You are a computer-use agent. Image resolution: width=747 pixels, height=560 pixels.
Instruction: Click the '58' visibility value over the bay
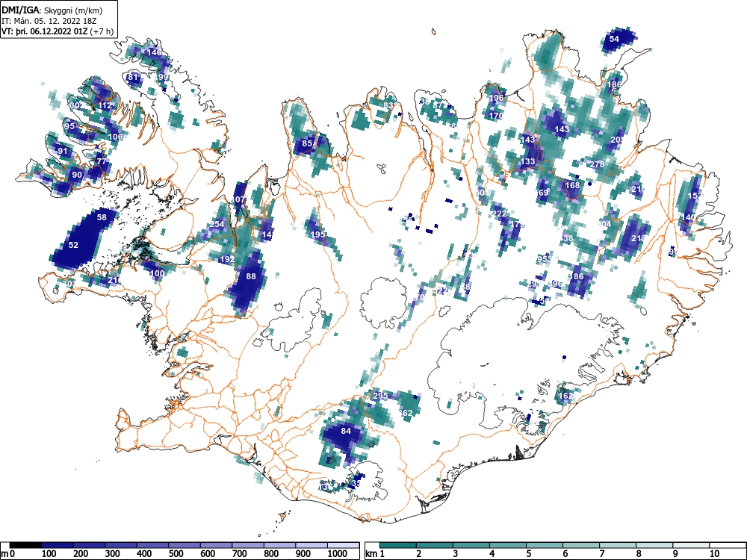pyautogui.click(x=102, y=217)
